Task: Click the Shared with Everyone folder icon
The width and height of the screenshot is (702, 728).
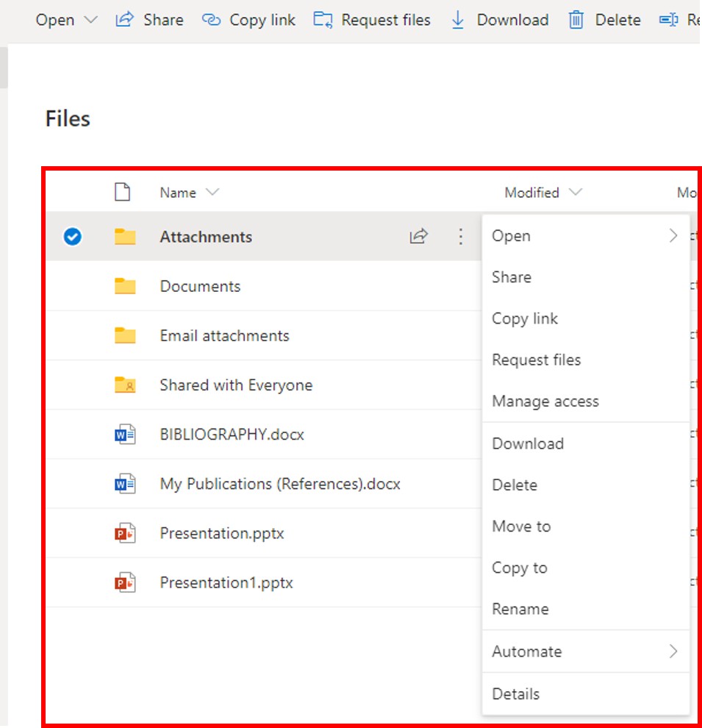Action: click(x=125, y=385)
